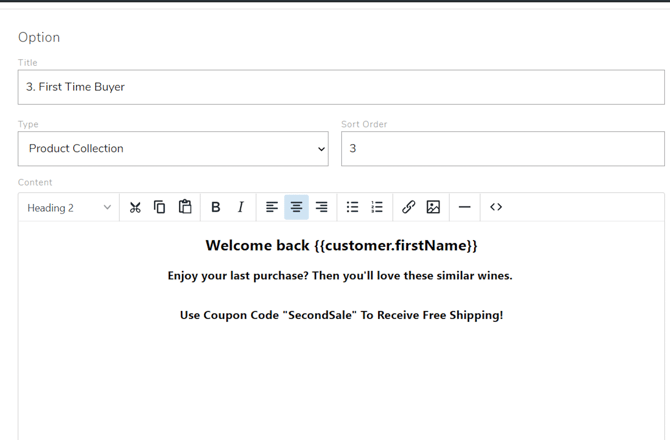Click the Sort Order input field
670x440 pixels.
[x=502, y=149]
